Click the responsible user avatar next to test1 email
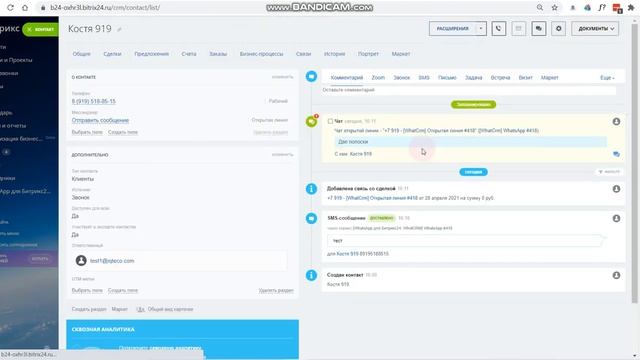Image resolution: width=640 pixels, height=360 pixels. (x=81, y=260)
